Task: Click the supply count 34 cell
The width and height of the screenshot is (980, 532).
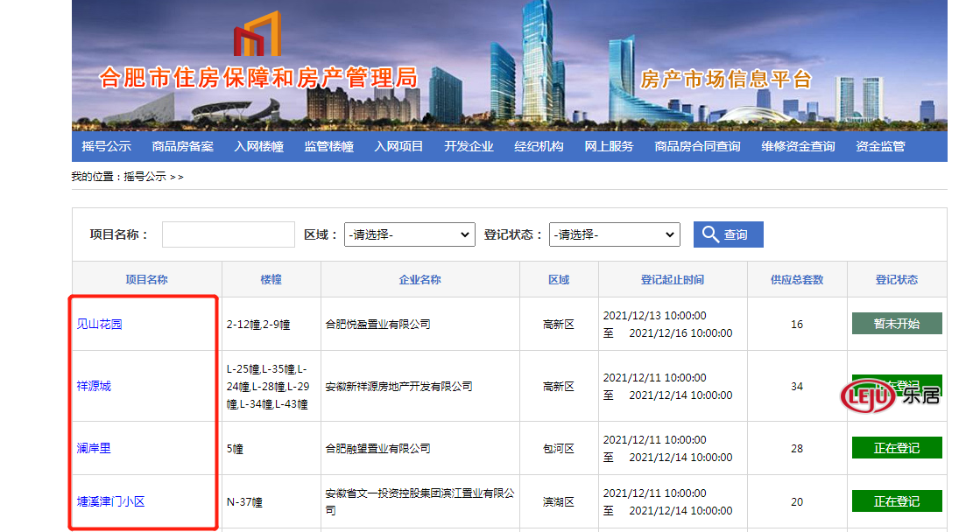Action: [x=797, y=387]
